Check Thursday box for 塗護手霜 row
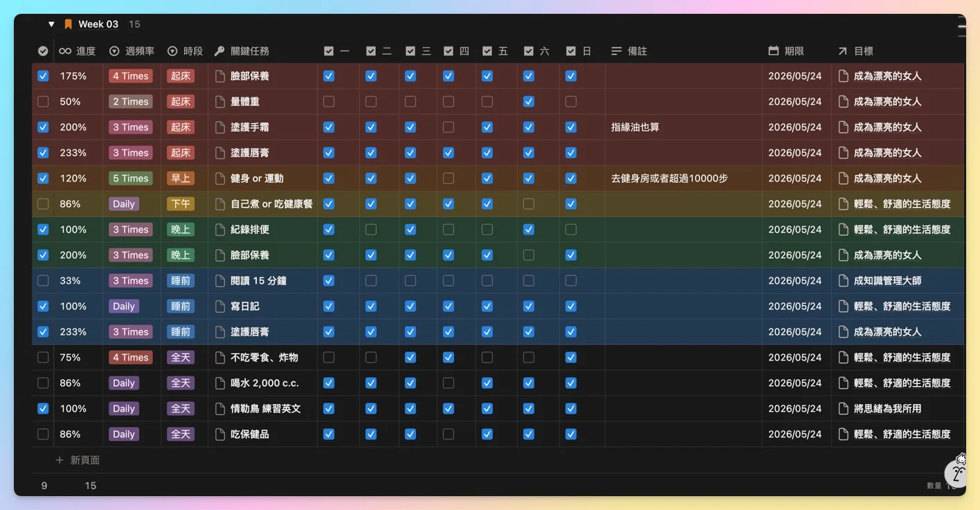Screen dimensions: 980x510 pyautogui.click(x=448, y=127)
